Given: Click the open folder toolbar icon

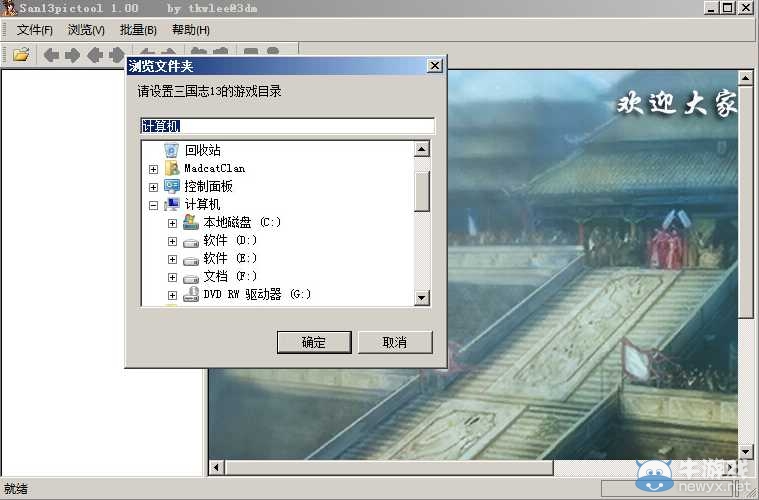Looking at the screenshot, I should click(21, 54).
